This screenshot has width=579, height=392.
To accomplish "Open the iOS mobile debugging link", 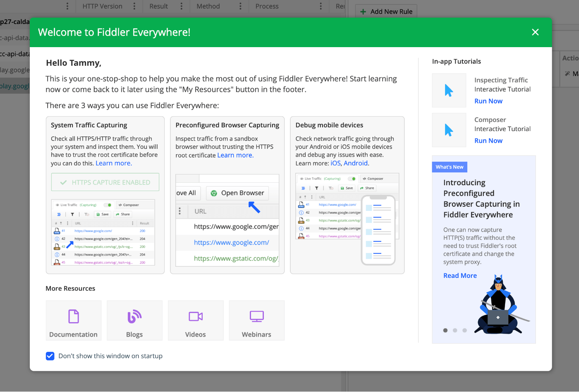I will coord(335,163).
